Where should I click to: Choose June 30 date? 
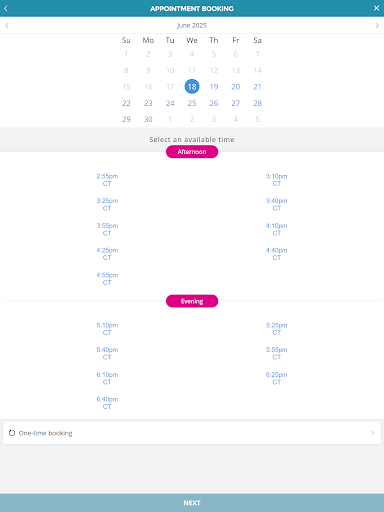pos(148,119)
